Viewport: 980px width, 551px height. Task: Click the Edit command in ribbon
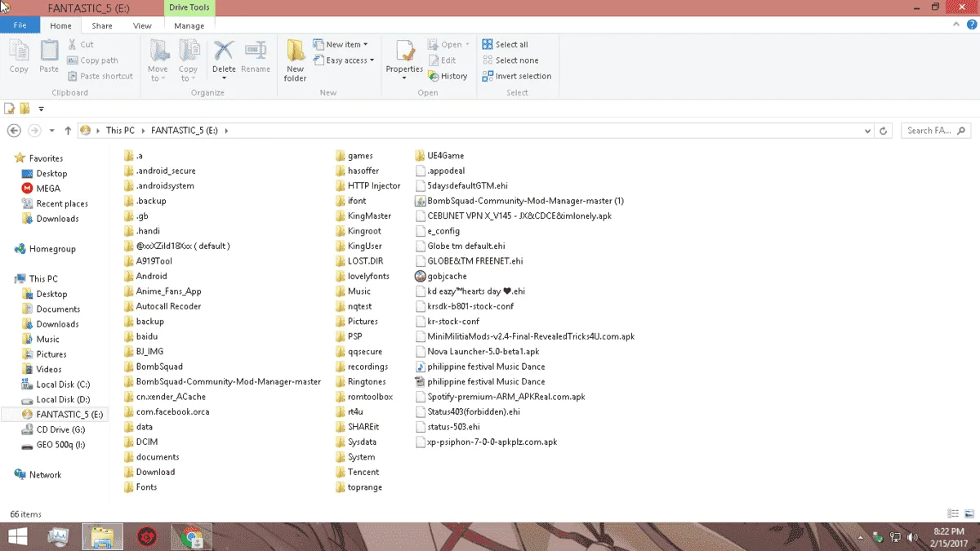[442, 60]
